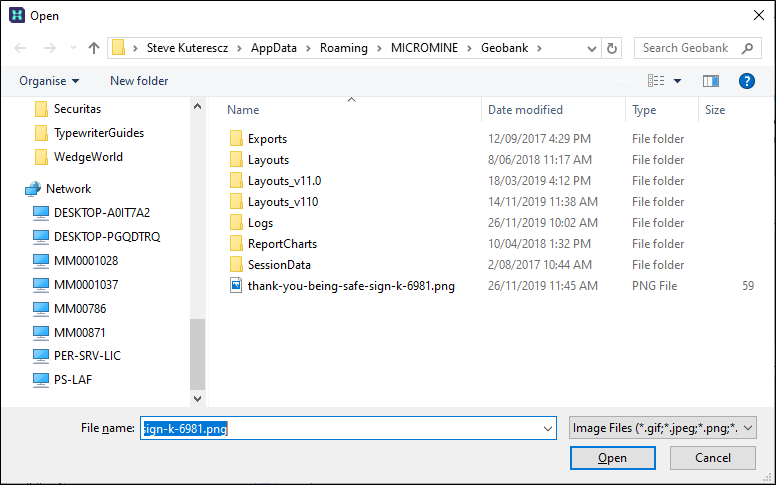Toggle the preview pane
The image size is (776, 485).
(711, 81)
